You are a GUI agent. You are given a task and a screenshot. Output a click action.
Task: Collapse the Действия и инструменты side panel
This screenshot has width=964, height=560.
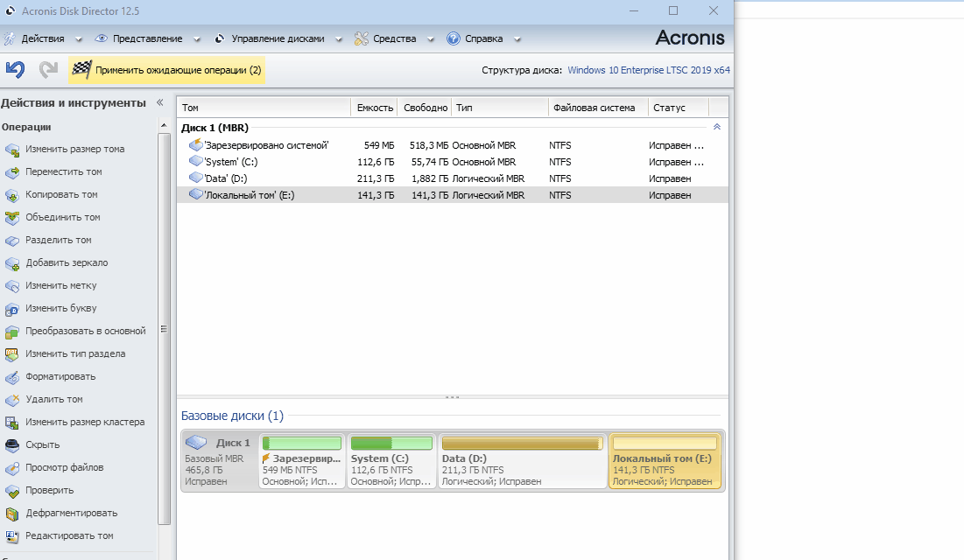(160, 102)
